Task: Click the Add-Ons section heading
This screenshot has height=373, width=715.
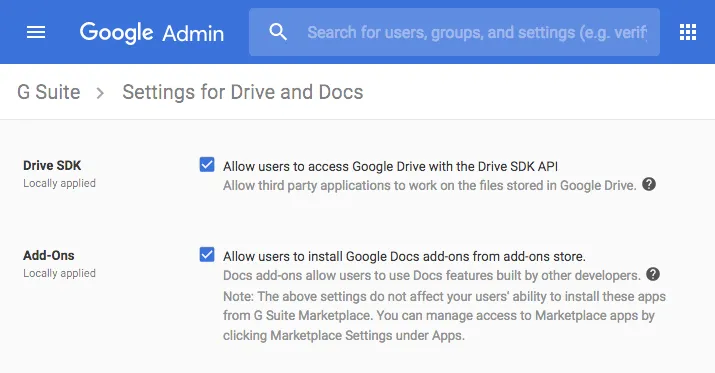Action: [49, 255]
